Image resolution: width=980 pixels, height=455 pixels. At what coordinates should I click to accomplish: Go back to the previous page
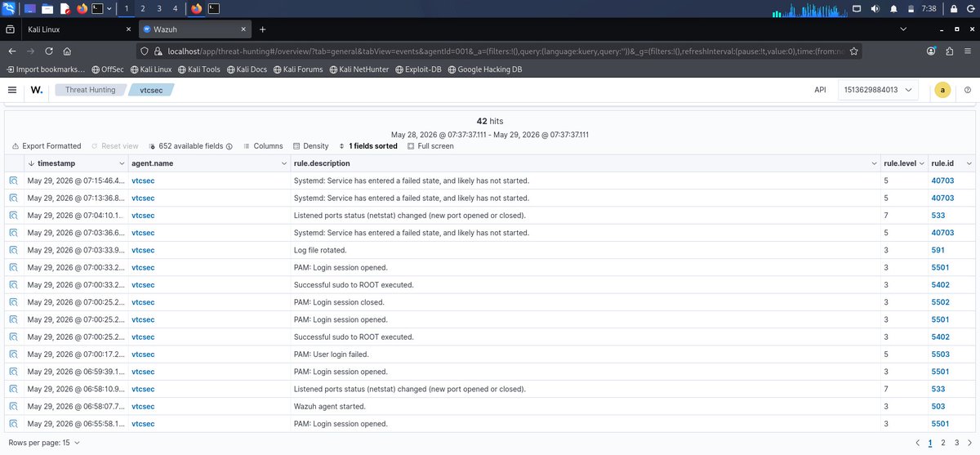click(x=13, y=50)
